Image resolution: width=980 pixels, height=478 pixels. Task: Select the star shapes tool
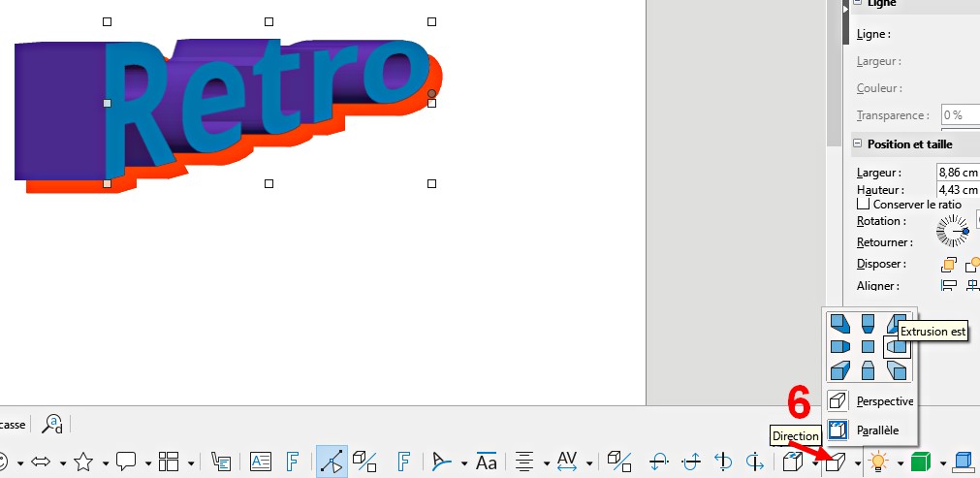point(83,462)
